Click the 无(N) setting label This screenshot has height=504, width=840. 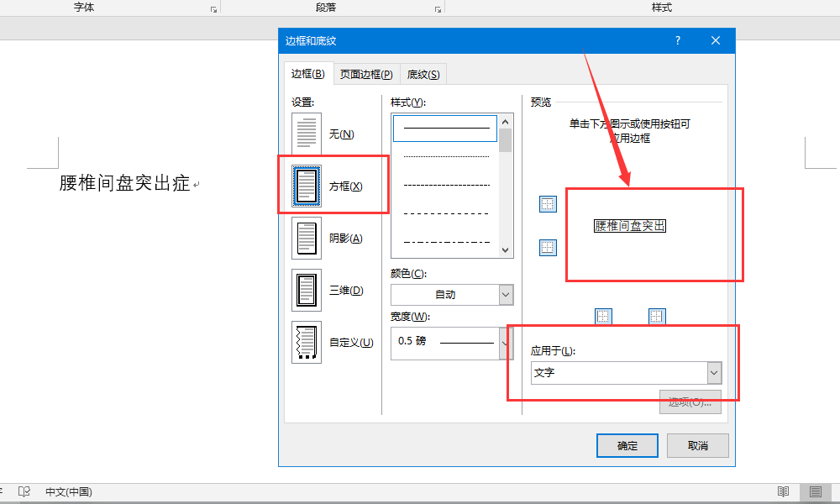click(341, 134)
